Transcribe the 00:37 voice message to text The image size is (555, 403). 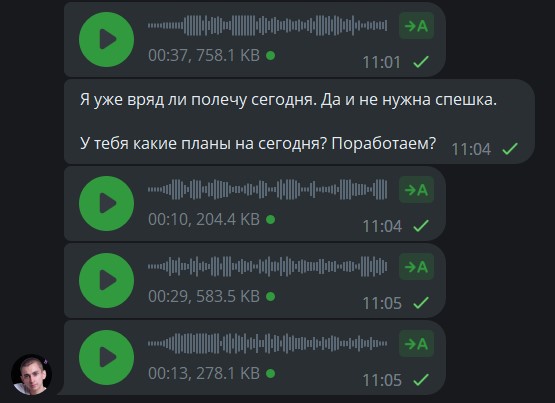416,25
